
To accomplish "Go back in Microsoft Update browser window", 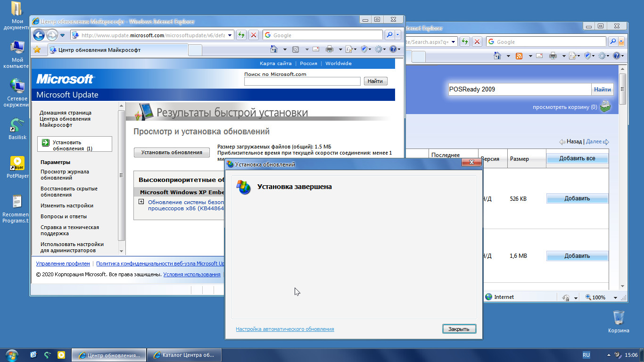I will point(39,35).
